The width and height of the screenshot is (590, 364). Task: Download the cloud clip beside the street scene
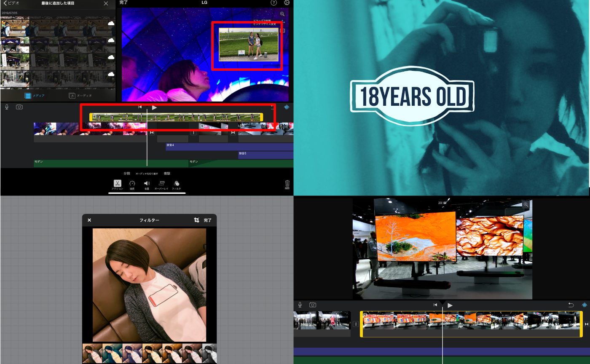[x=111, y=74]
